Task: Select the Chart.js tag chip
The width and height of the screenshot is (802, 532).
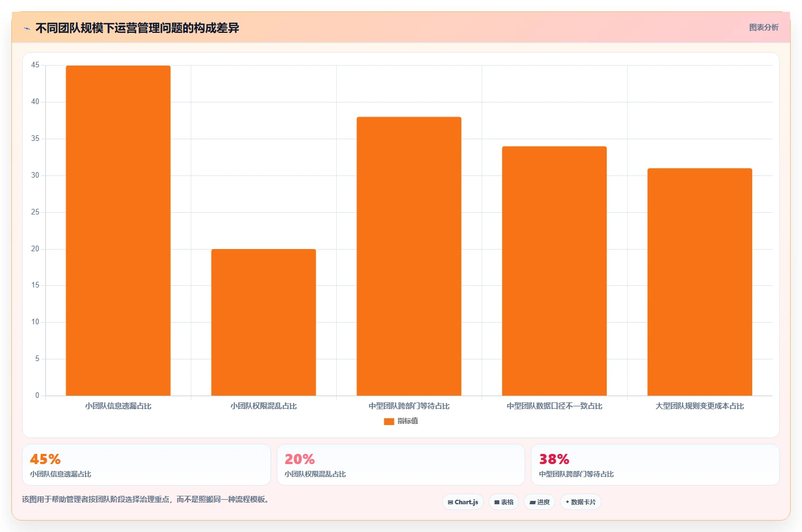Action: [463, 502]
